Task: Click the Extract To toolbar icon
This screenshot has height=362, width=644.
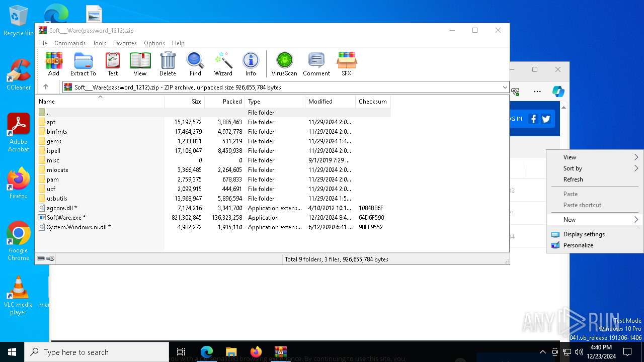Action: 83,64
